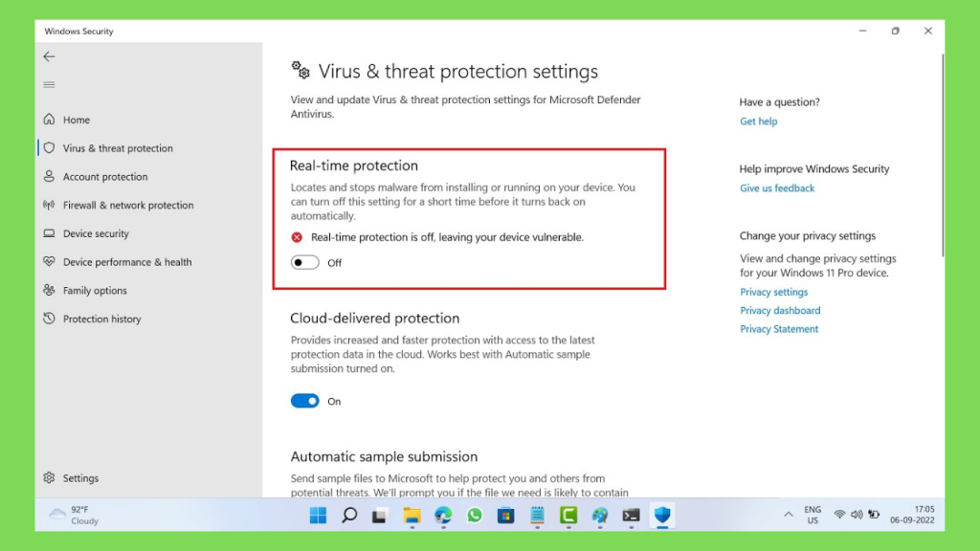Go back using the arrow icon
980x551 pixels.
pos(49,56)
